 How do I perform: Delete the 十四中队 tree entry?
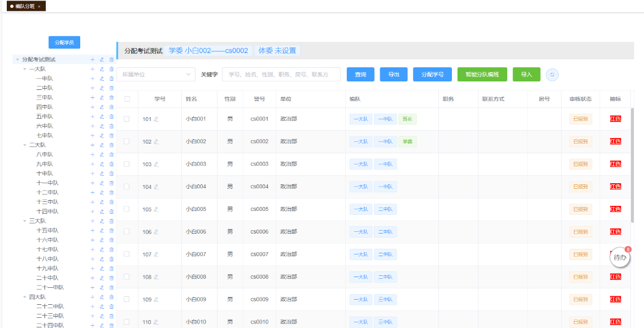click(x=111, y=212)
